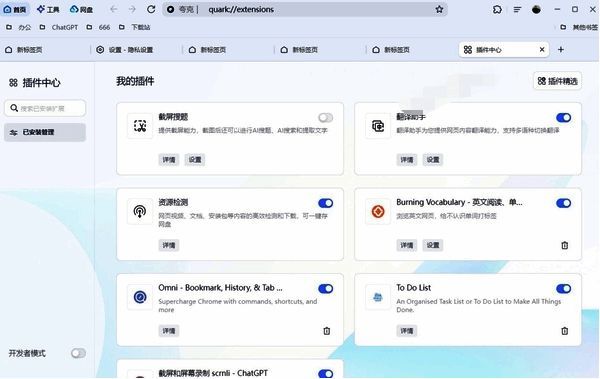Screen dimensions: 600x379
Task: Switch to the first new tab page
Action: pos(44,50)
